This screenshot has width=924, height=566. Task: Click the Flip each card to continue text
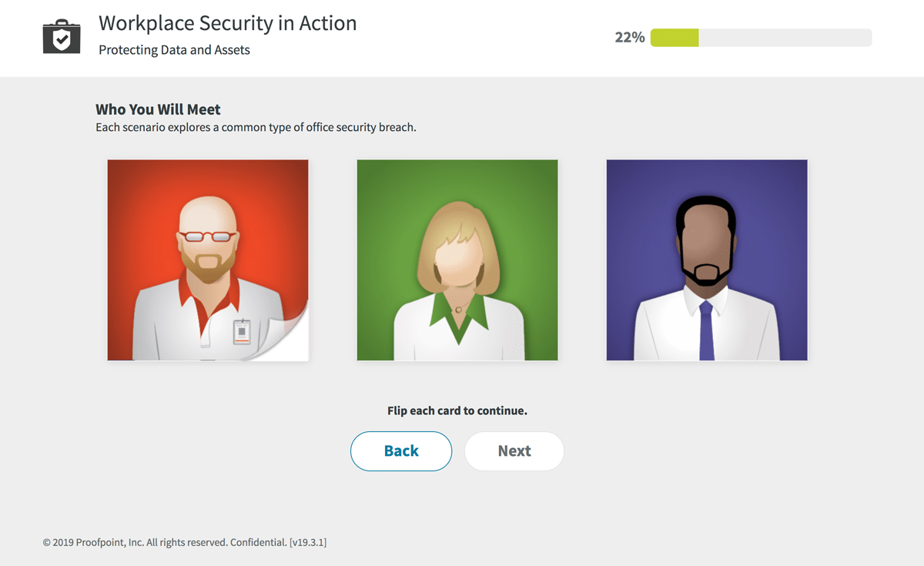[457, 410]
